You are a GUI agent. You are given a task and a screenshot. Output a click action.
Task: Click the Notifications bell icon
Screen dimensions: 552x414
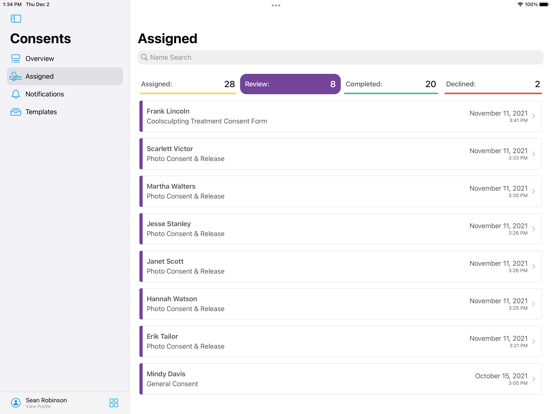(15, 94)
